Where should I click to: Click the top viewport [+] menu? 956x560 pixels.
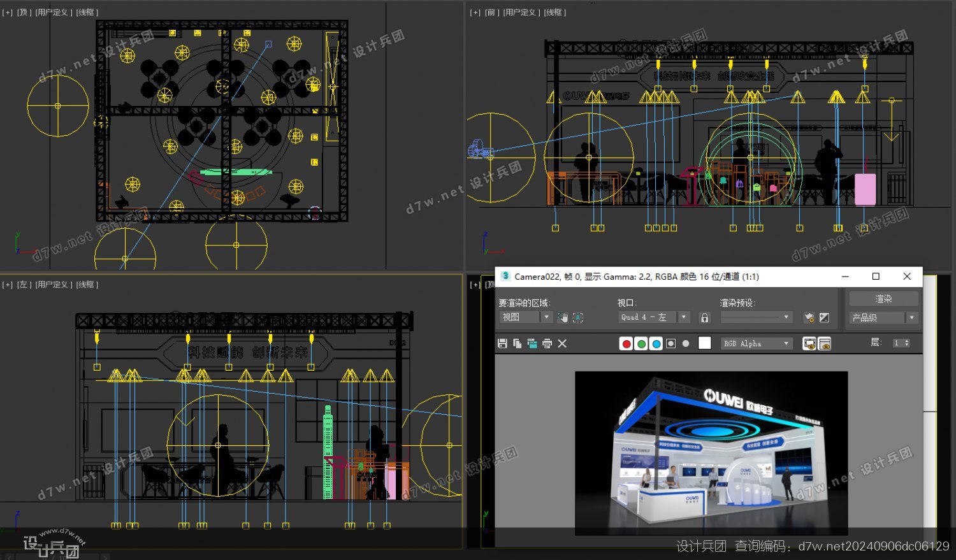click(7, 12)
